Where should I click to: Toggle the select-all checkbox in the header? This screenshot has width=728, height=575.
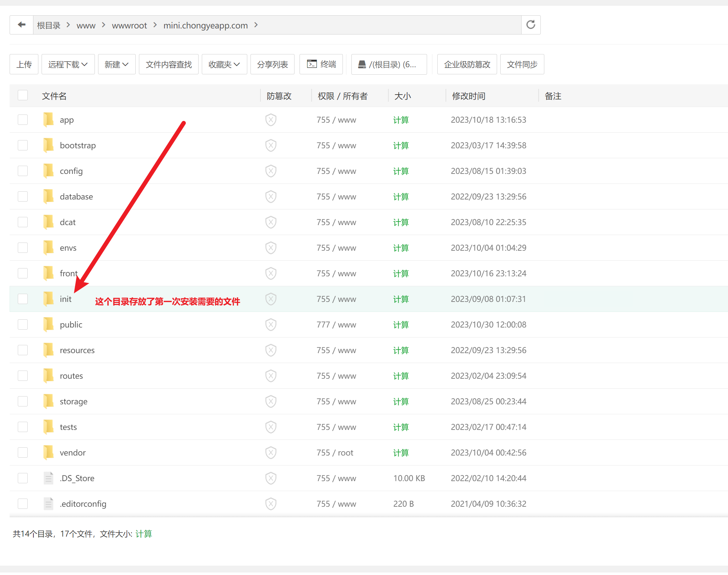pos(22,95)
